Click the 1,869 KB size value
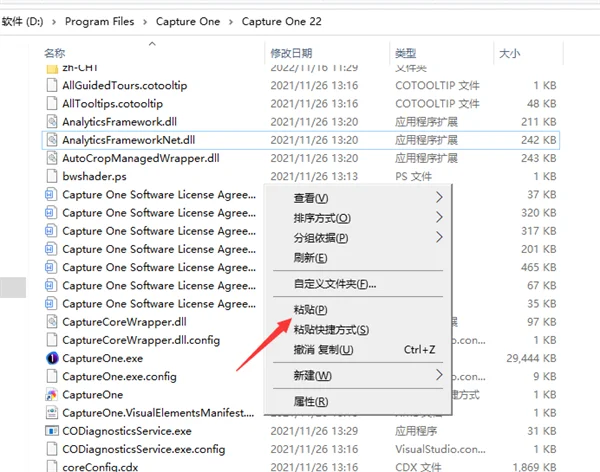Viewport: 600px width, 472px height. 534,467
